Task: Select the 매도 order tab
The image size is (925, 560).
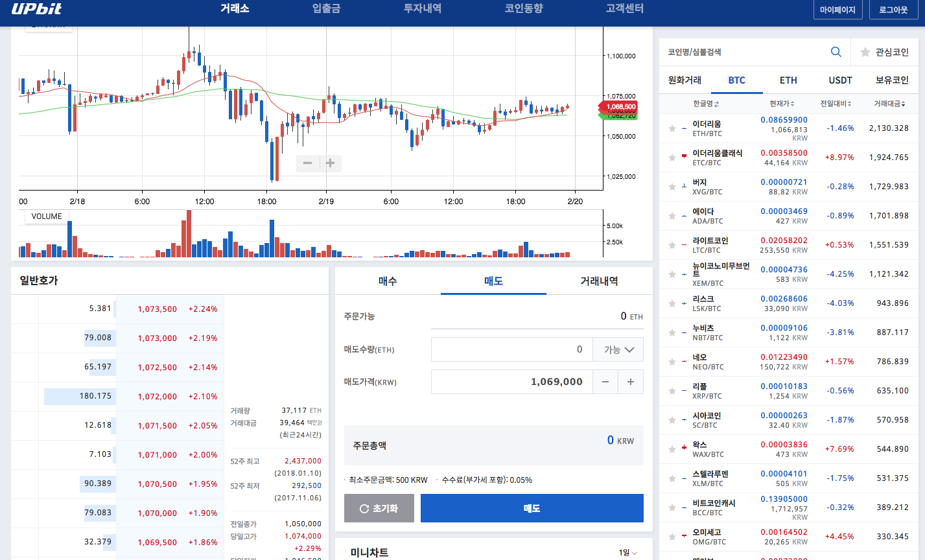Action: tap(493, 281)
